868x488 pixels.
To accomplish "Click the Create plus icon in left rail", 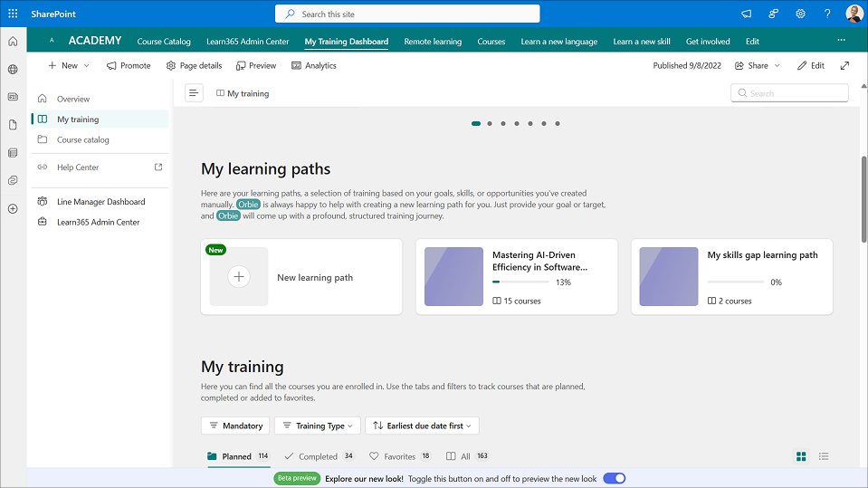I will click(x=13, y=209).
